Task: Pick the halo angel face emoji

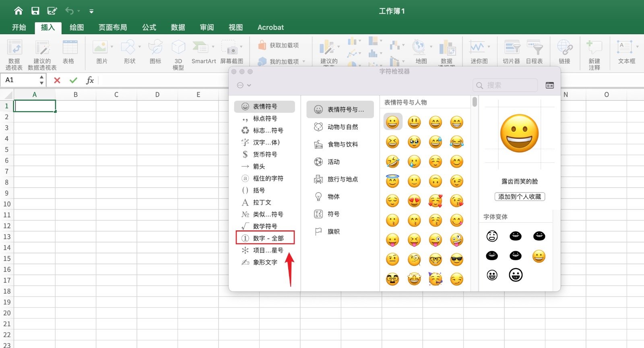Action: pyautogui.click(x=392, y=181)
